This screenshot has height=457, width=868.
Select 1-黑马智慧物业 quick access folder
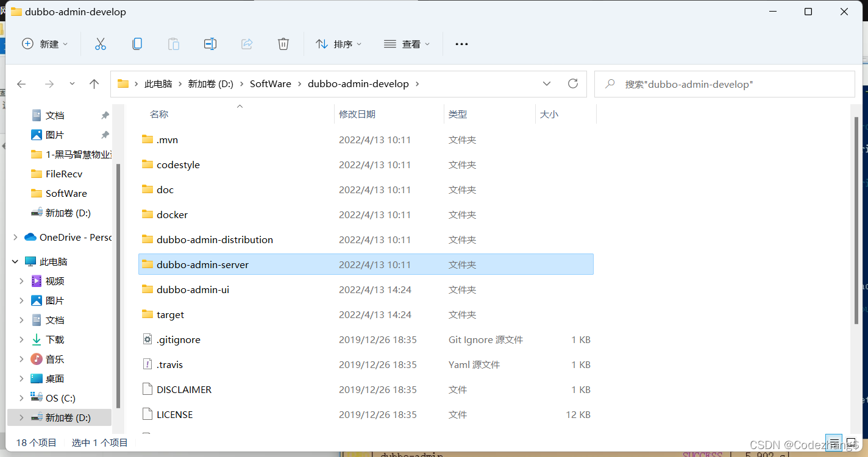click(x=71, y=154)
